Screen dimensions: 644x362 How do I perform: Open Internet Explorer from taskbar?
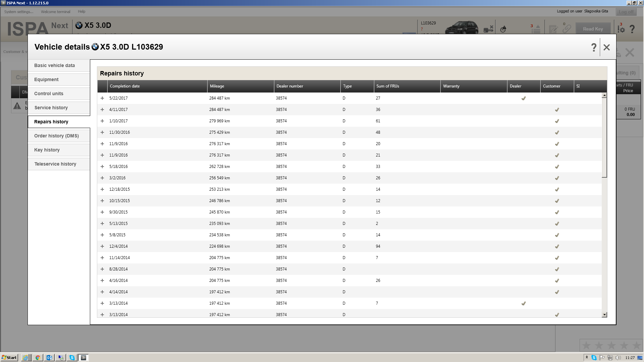point(25,358)
